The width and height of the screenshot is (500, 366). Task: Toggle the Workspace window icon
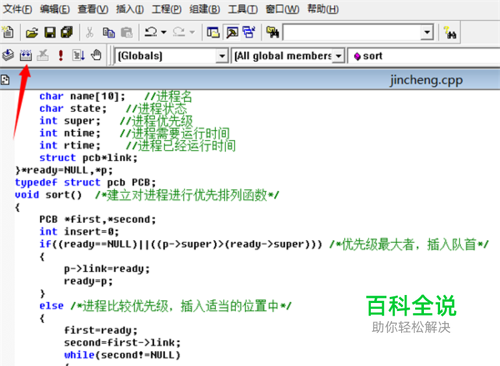tap(213, 32)
